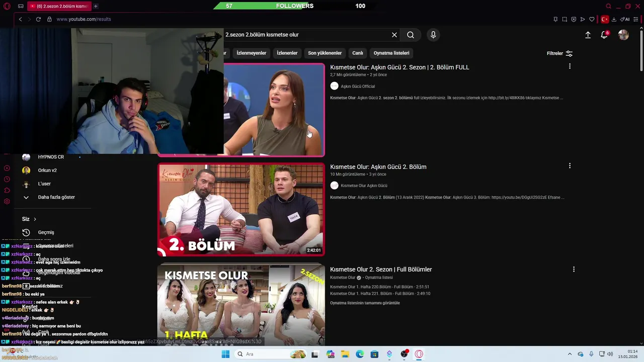Switch to Opera GX on taskbar
The width and height of the screenshot is (644, 362).
click(x=419, y=354)
